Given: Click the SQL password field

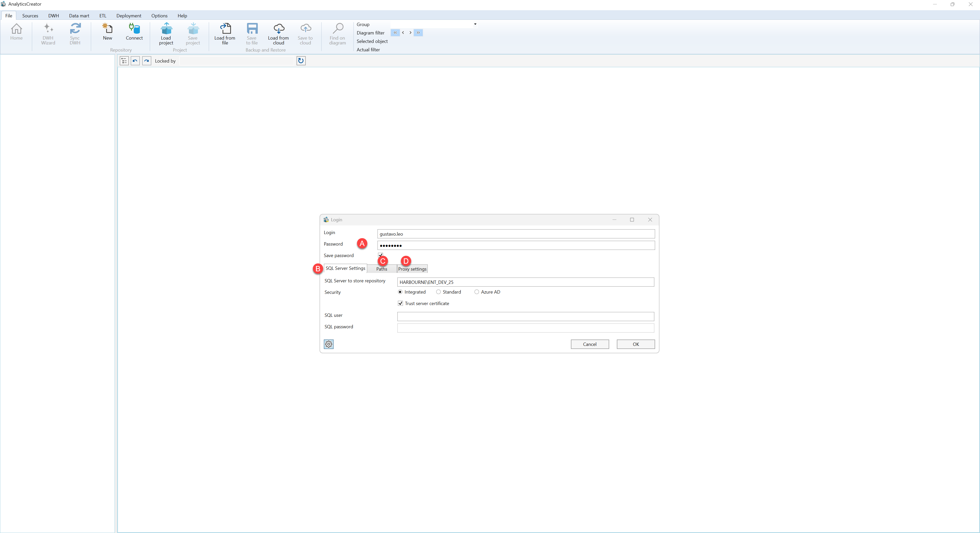Looking at the screenshot, I should coord(526,328).
